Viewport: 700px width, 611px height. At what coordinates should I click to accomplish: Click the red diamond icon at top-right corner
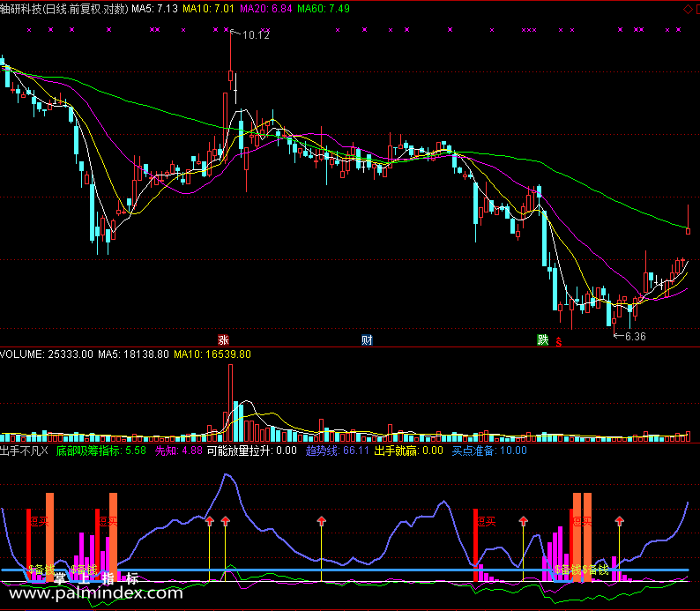pyautogui.click(x=688, y=10)
